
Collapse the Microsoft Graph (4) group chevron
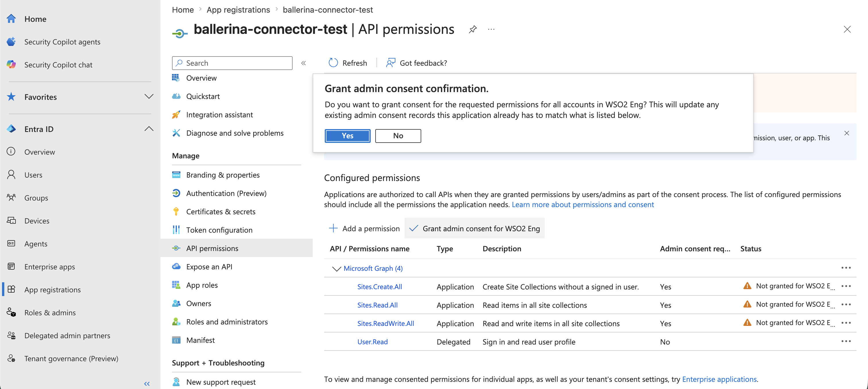pos(336,269)
